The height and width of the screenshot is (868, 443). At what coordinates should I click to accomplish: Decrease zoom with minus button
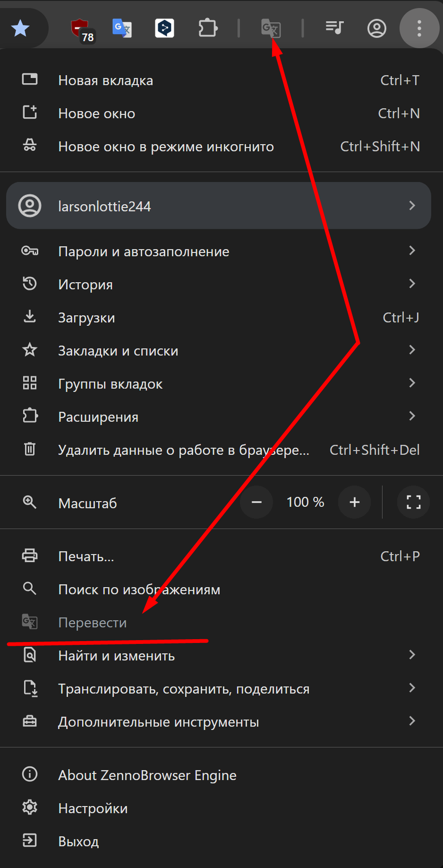[x=256, y=502]
